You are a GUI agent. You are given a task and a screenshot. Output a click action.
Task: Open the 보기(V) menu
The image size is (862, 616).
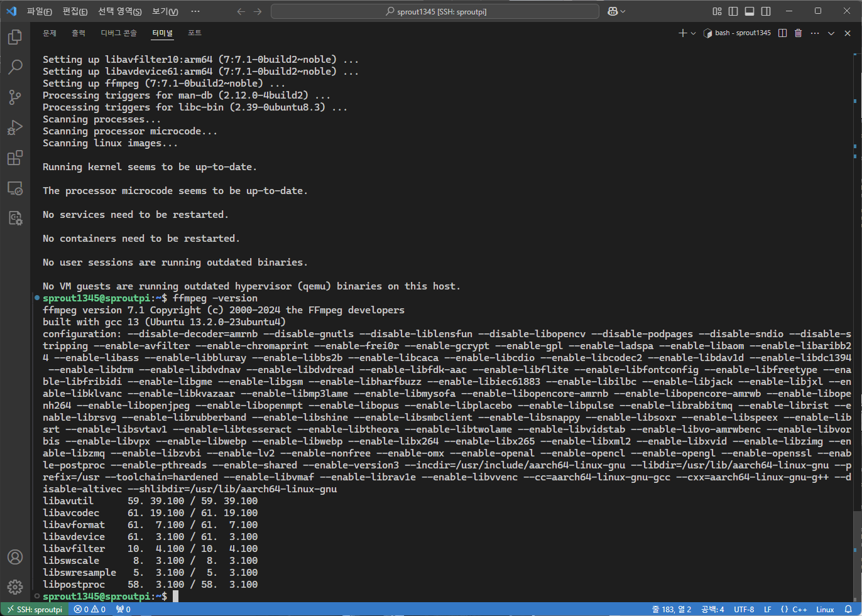point(165,11)
